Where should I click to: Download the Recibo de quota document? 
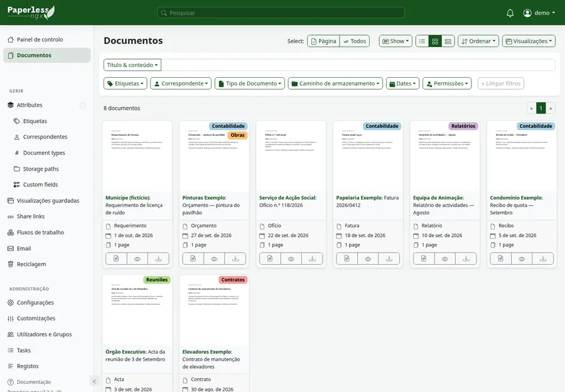click(x=542, y=259)
